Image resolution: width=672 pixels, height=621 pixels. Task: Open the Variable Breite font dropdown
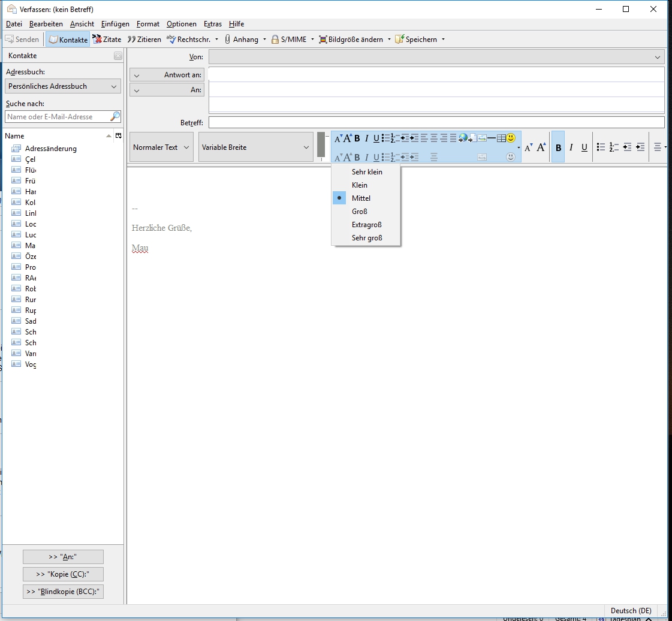[x=256, y=147]
